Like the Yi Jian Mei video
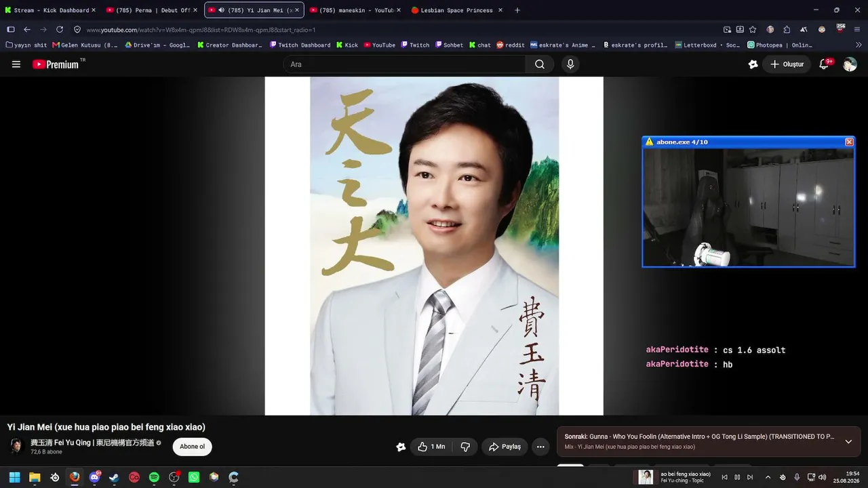 431,447
